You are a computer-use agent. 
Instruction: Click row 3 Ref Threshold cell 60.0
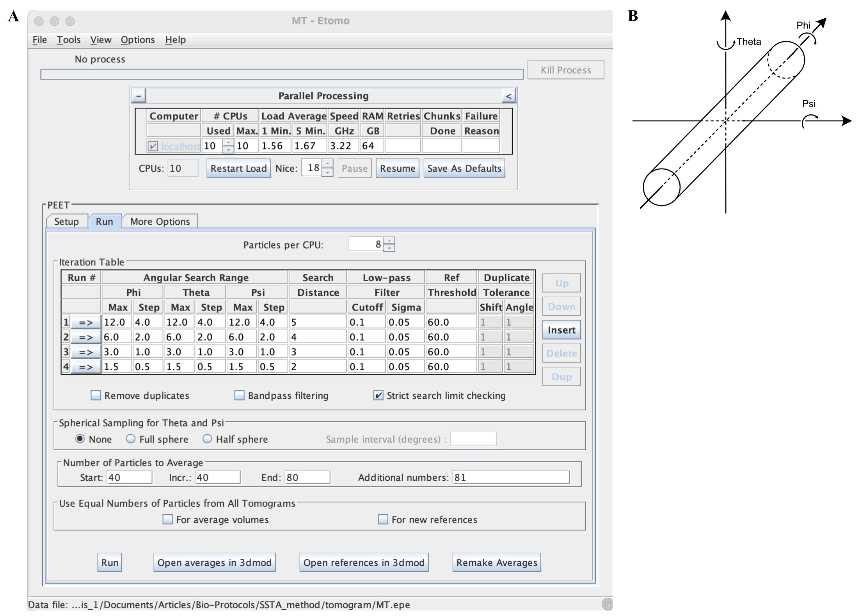[x=451, y=352]
